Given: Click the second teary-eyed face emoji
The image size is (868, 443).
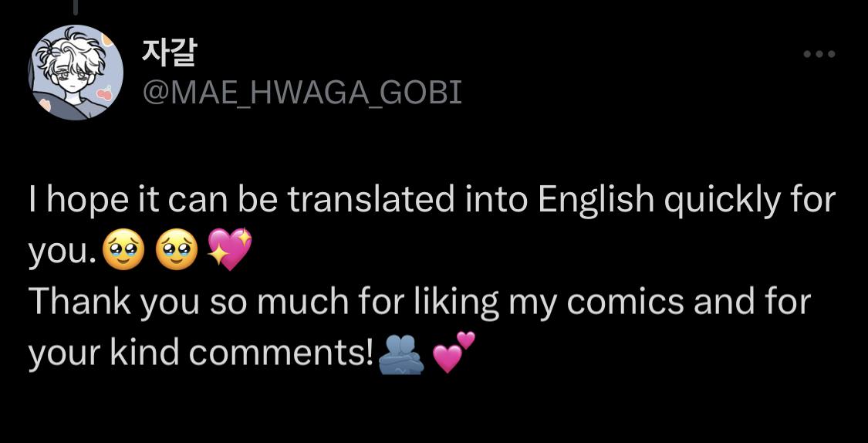Looking at the screenshot, I should (177, 252).
